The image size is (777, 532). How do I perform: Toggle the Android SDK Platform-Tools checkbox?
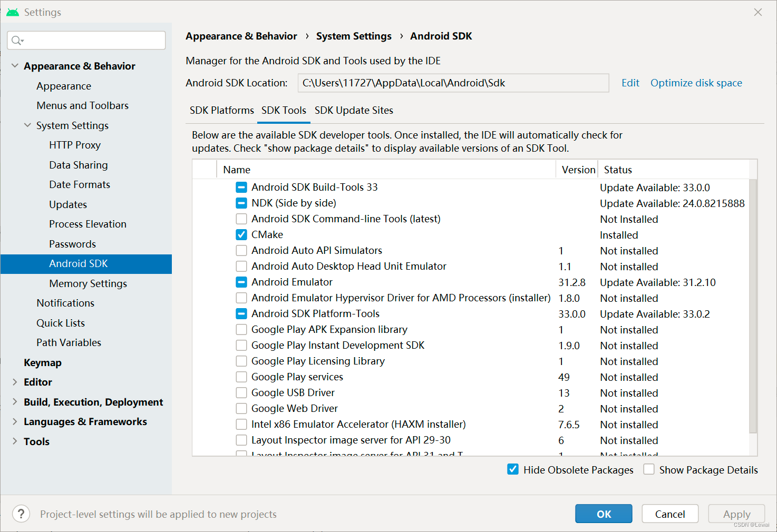[241, 313]
